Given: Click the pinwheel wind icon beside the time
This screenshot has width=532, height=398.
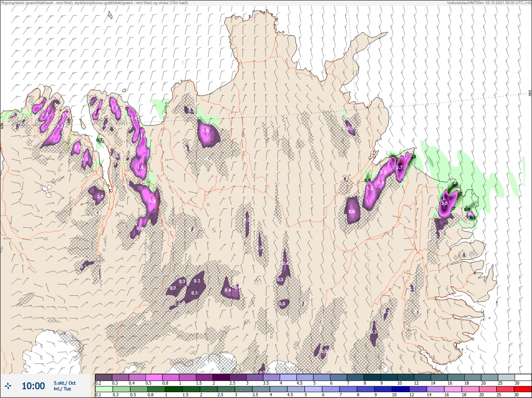Looking at the screenshot, I should pyautogui.click(x=9, y=386).
